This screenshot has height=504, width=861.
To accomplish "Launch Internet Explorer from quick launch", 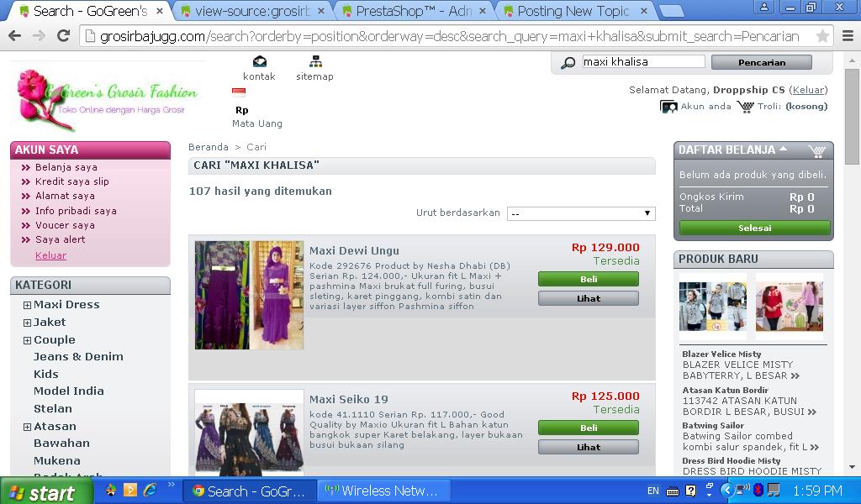I will [150, 490].
